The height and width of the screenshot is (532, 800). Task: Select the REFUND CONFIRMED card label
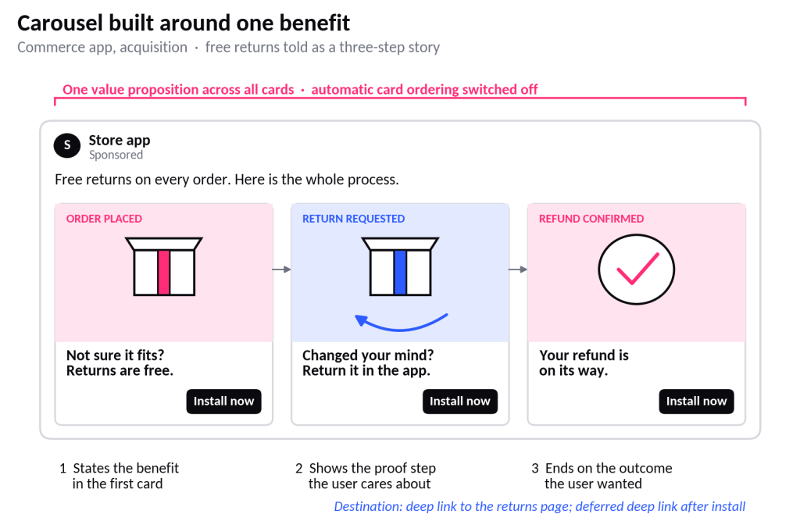(591, 219)
